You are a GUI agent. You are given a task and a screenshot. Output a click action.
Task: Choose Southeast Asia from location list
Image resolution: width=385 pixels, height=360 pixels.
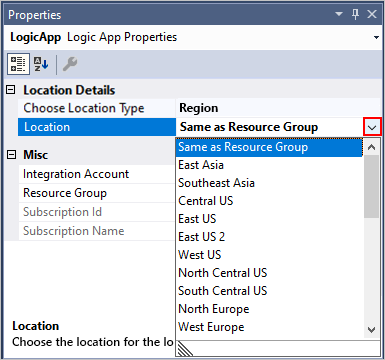click(x=269, y=183)
